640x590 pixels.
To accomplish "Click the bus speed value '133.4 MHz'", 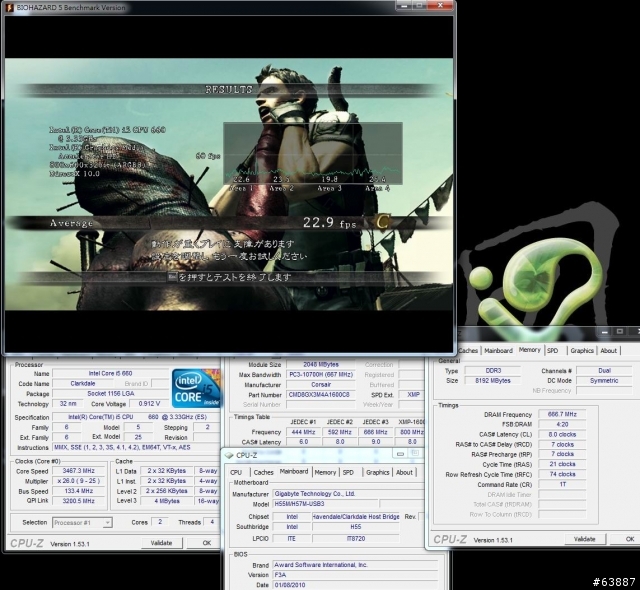I will pos(78,491).
